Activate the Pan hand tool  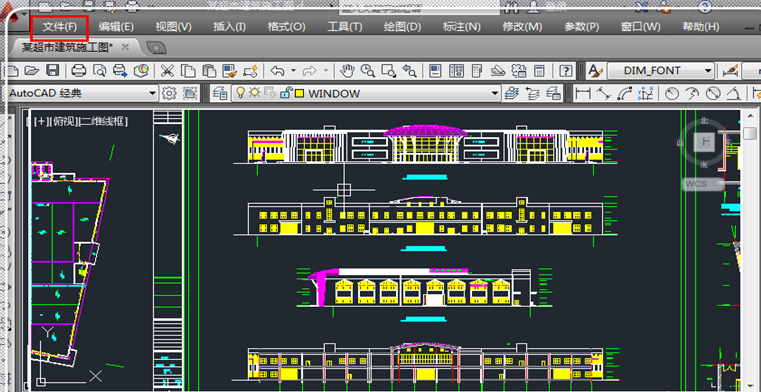click(347, 71)
